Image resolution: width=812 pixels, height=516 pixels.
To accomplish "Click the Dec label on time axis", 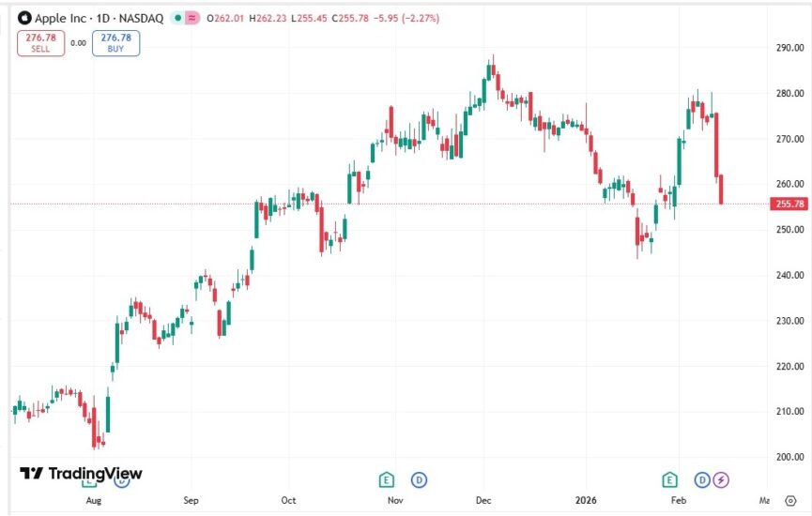I will [484, 501].
